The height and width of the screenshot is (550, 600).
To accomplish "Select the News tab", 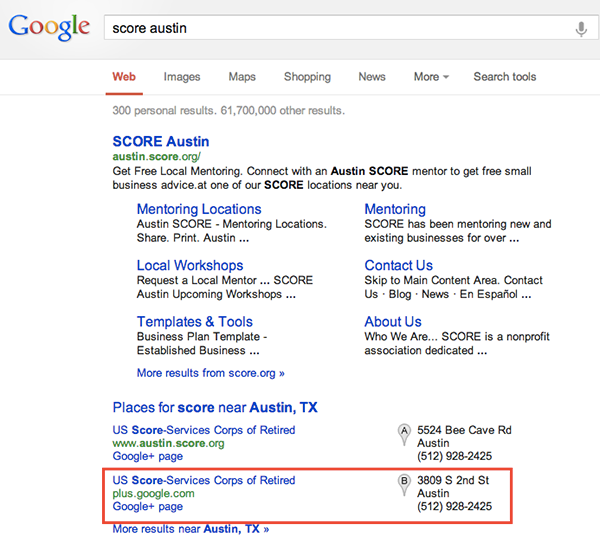I will point(372,77).
